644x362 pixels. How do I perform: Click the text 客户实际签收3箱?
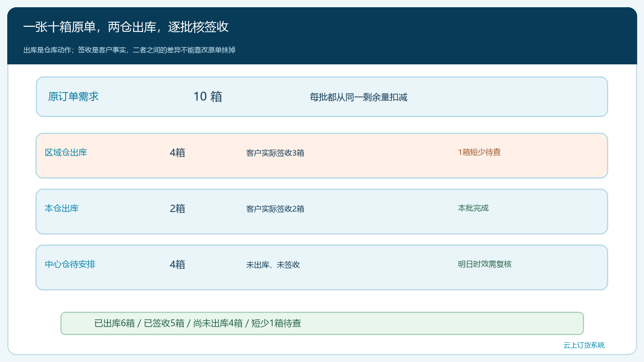coord(275,153)
